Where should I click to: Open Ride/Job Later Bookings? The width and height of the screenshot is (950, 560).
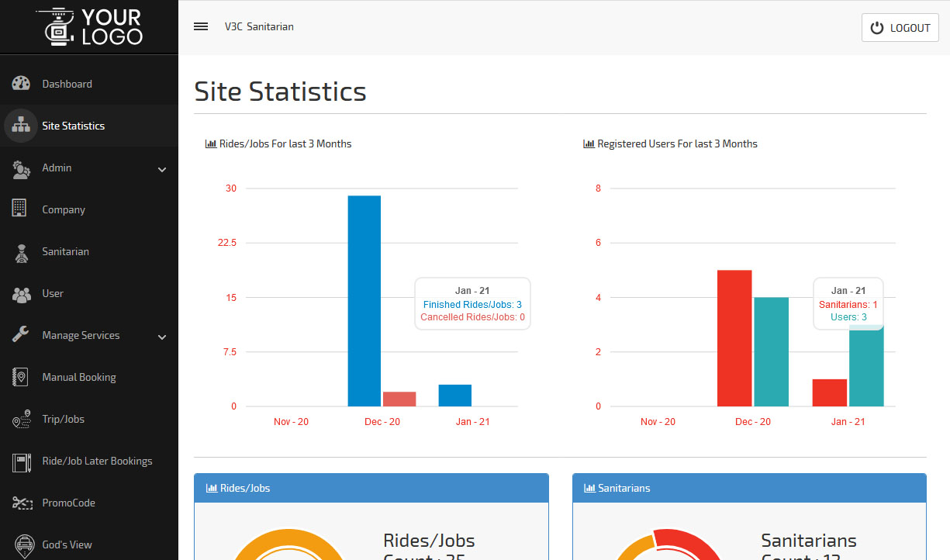point(89,461)
